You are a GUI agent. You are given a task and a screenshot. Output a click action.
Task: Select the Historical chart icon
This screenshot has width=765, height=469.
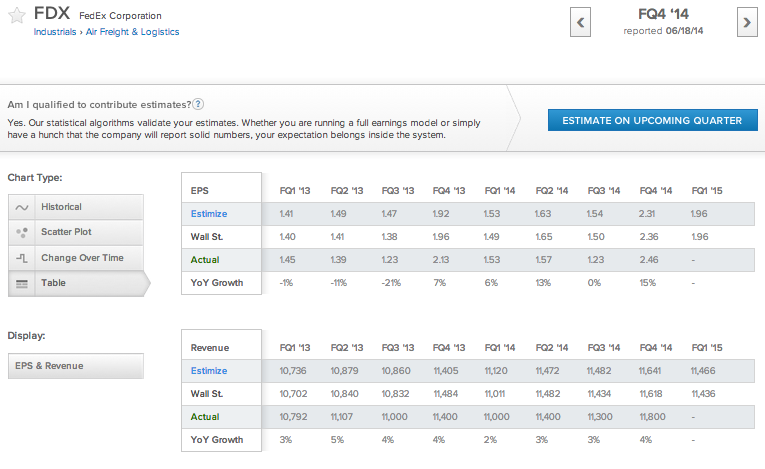[21, 207]
